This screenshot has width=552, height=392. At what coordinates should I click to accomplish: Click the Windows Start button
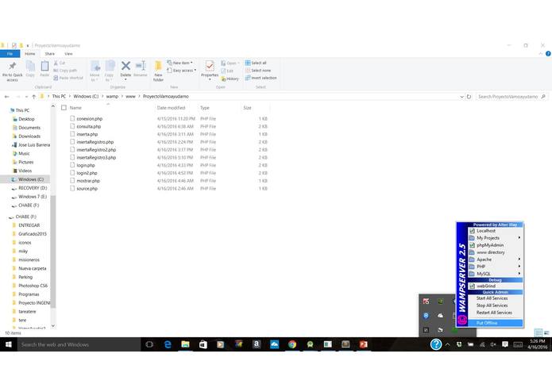point(9,344)
